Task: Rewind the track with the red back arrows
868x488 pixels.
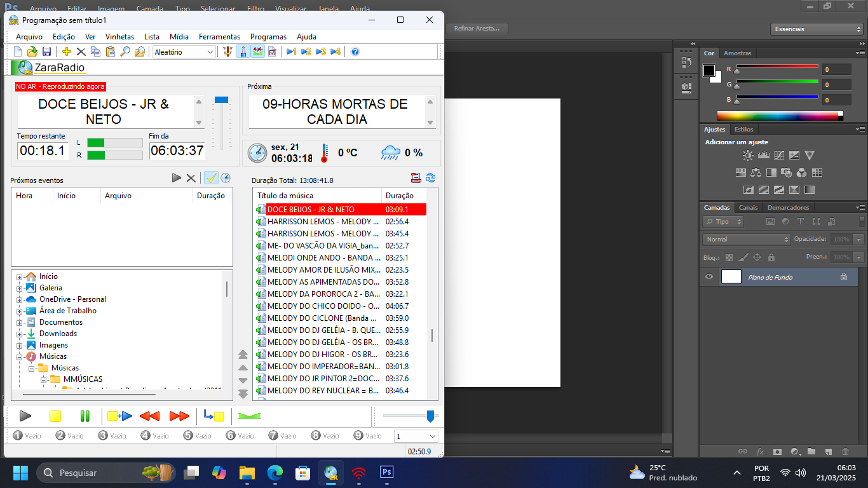Action: coord(149,416)
